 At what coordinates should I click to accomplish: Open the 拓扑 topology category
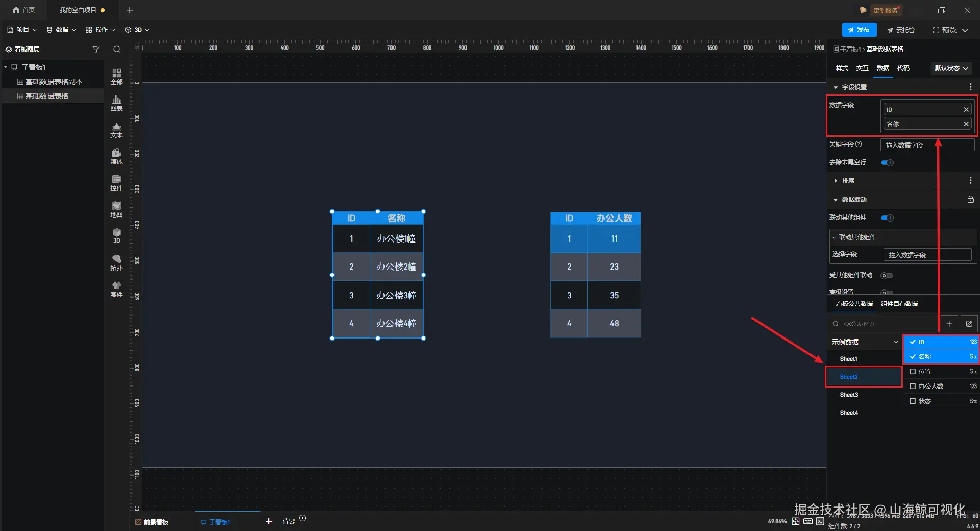(117, 262)
